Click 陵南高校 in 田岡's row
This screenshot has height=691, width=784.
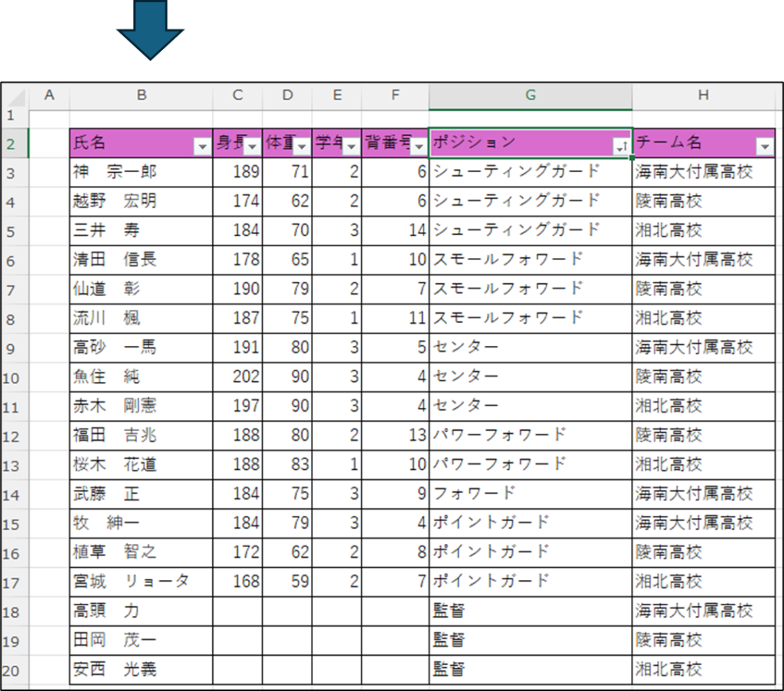coord(704,640)
